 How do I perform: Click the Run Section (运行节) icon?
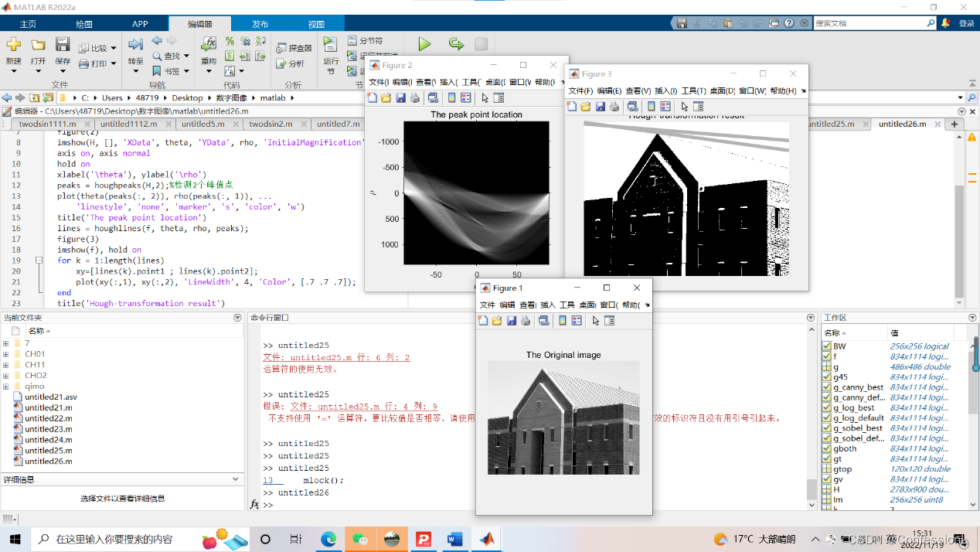[330, 44]
